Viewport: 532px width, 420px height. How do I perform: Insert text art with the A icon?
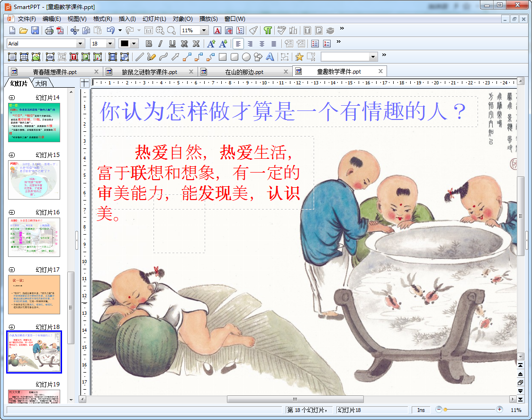(x=270, y=57)
